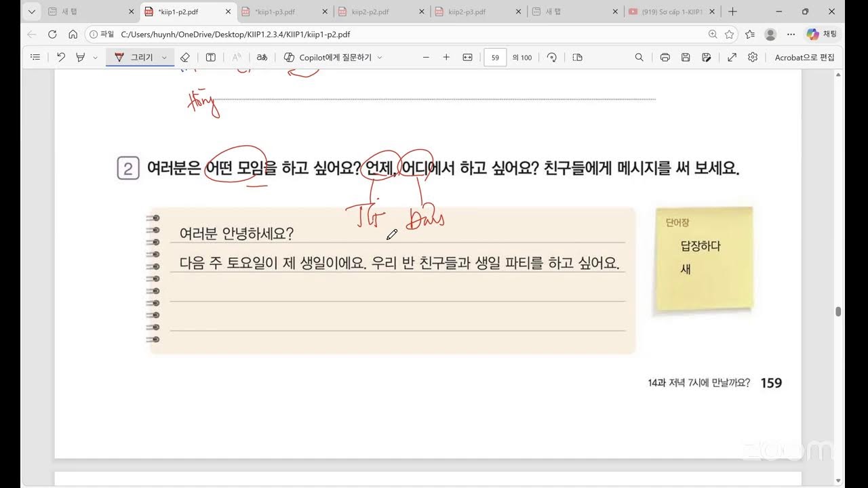
Task: Go back with the browser back arrow
Action: click(32, 34)
